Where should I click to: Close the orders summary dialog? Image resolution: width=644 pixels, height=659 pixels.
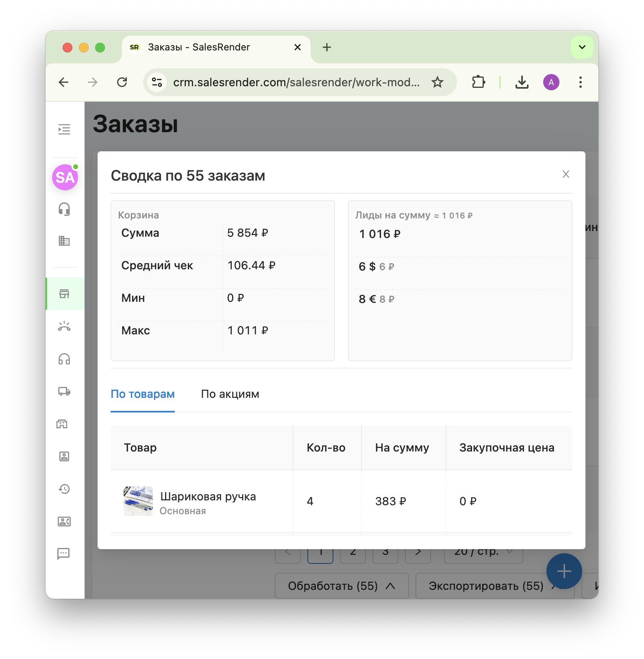566,174
